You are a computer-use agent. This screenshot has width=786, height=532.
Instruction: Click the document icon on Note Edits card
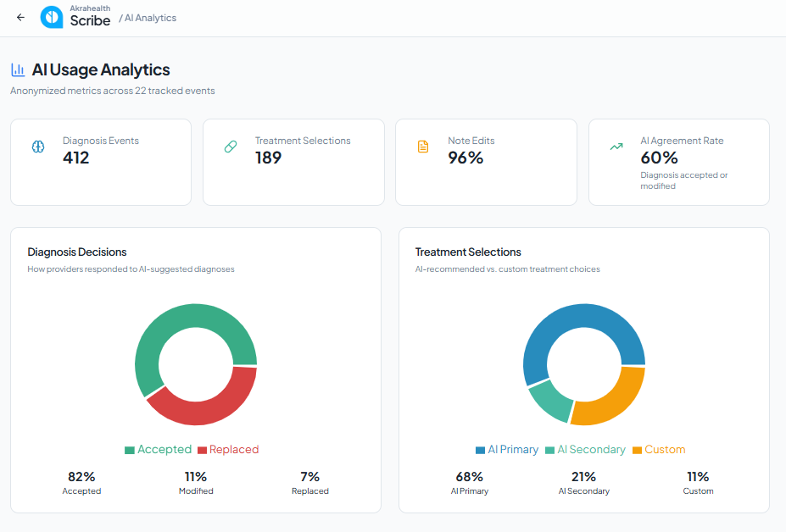pos(423,147)
